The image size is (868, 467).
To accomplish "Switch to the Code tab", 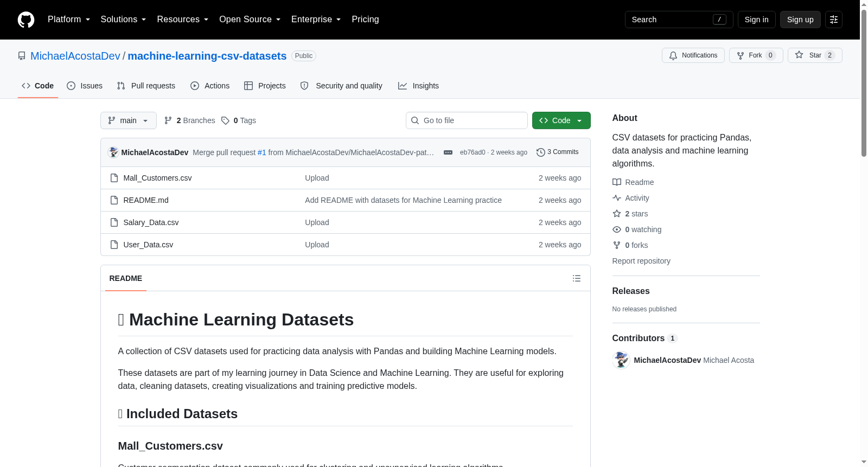I will (38, 86).
